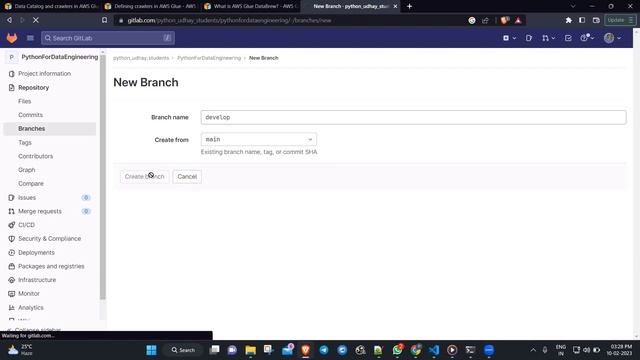Open the create new plus dropdown
This screenshot has height=360, width=640.
[x=509, y=38]
